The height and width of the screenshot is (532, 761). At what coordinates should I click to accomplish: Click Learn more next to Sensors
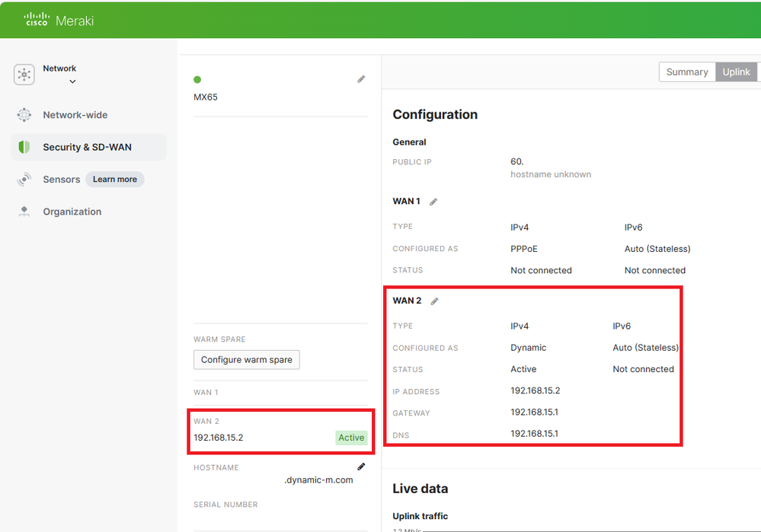click(x=115, y=180)
